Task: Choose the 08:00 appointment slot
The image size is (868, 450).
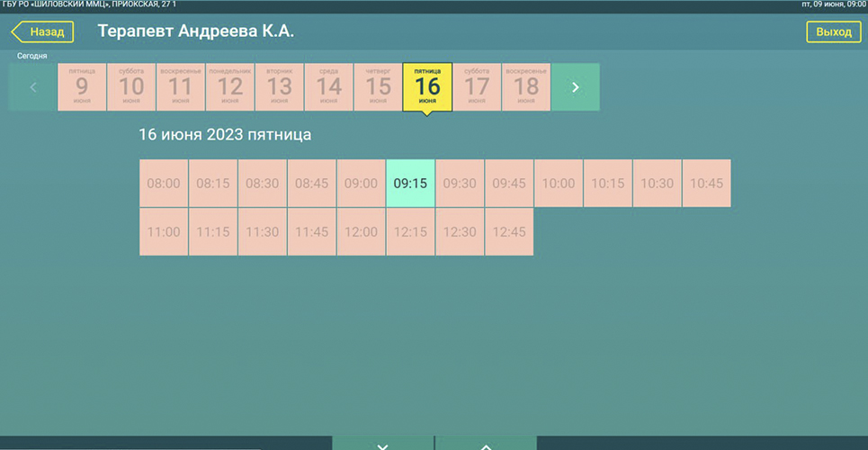Action: tap(164, 184)
